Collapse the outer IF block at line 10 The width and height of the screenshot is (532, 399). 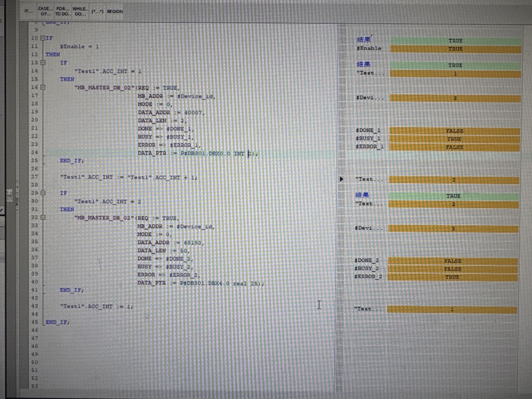[43, 38]
